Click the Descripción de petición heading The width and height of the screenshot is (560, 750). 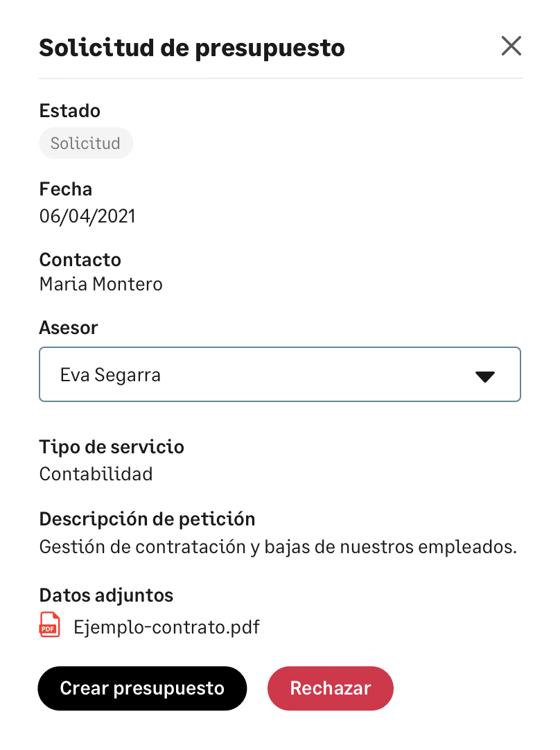click(147, 519)
